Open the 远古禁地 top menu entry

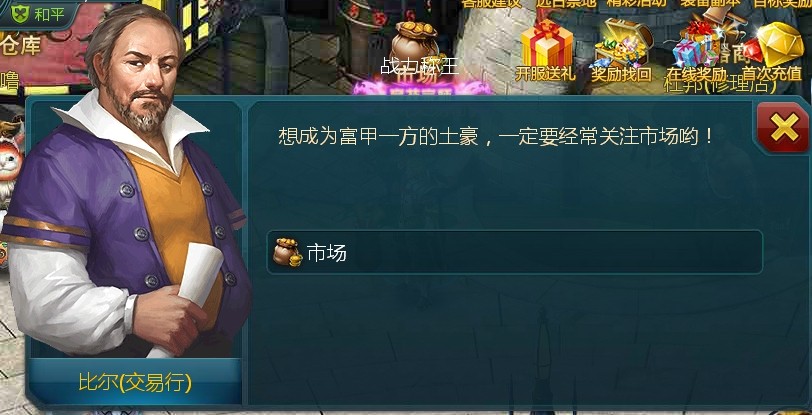(566, 3)
